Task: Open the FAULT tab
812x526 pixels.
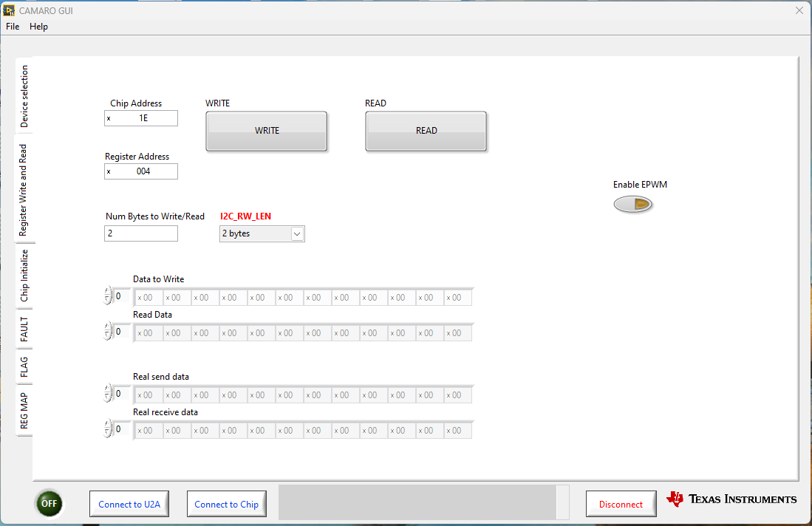Action: click(x=24, y=330)
